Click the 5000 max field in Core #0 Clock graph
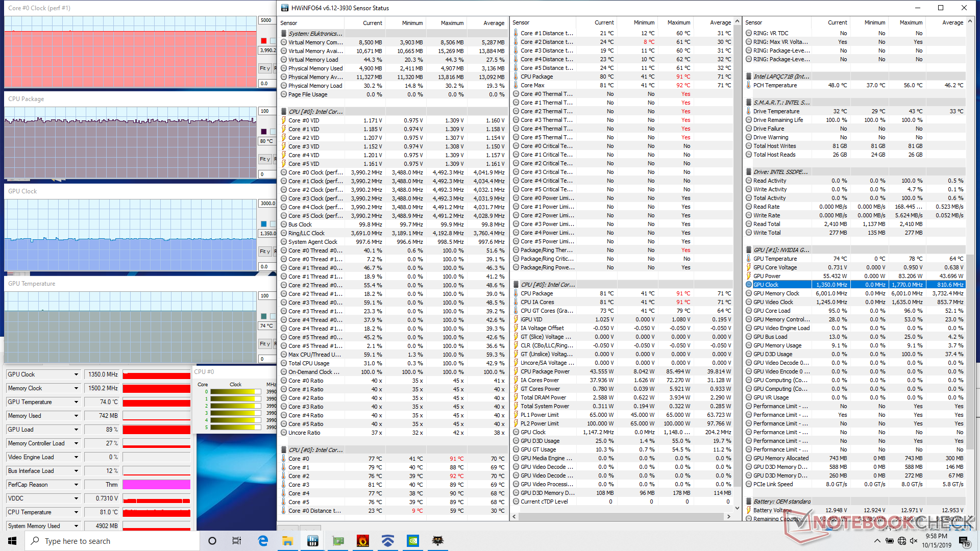The image size is (980, 551). click(267, 20)
